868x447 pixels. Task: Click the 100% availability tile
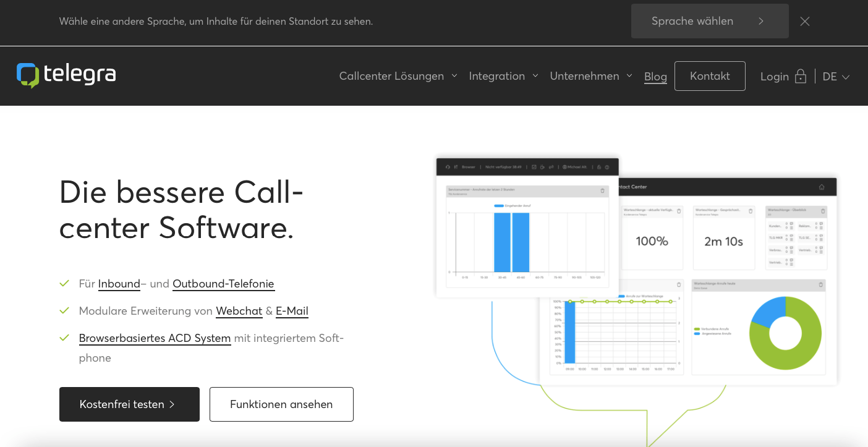pyautogui.click(x=652, y=238)
